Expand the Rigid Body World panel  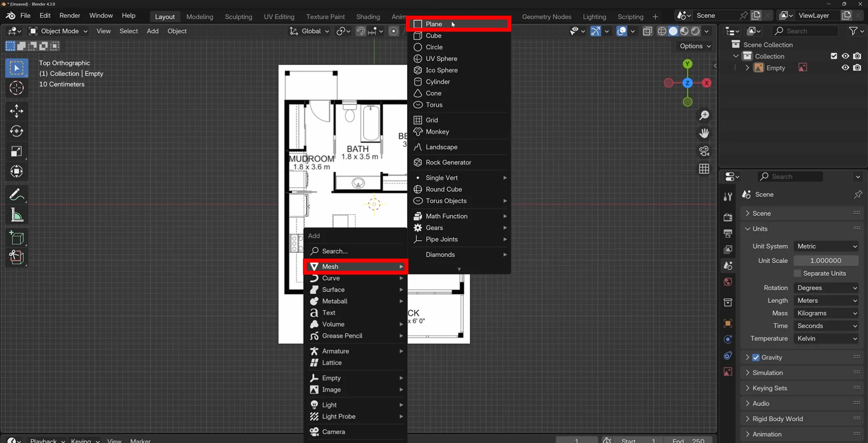pyautogui.click(x=777, y=419)
